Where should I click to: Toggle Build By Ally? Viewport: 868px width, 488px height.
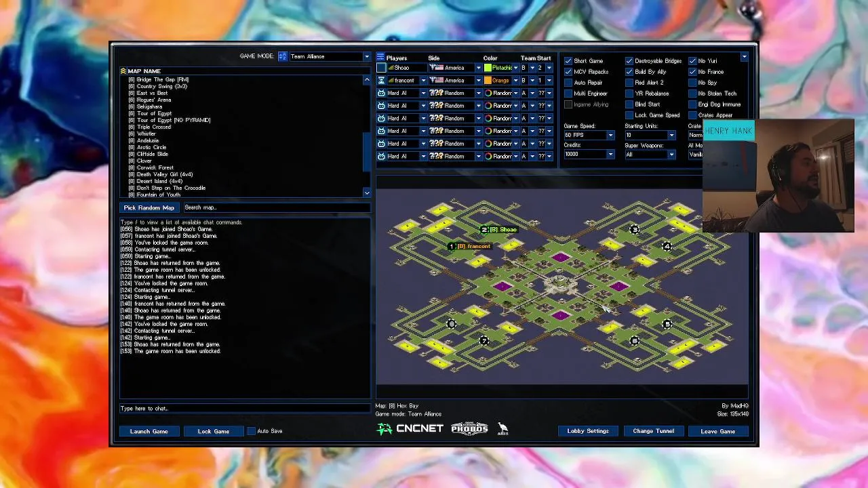click(x=629, y=72)
